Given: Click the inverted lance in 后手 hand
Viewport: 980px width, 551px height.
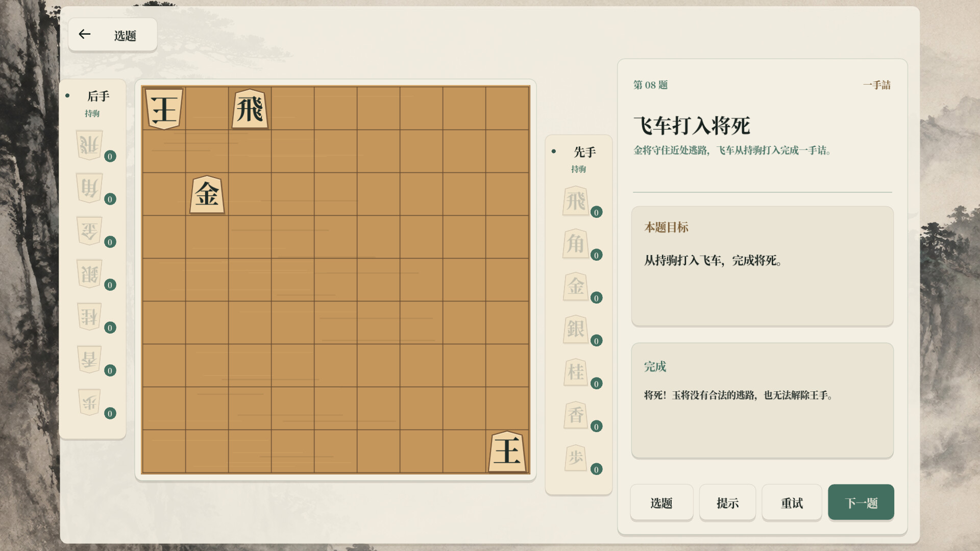Looking at the screenshot, I should click(89, 360).
